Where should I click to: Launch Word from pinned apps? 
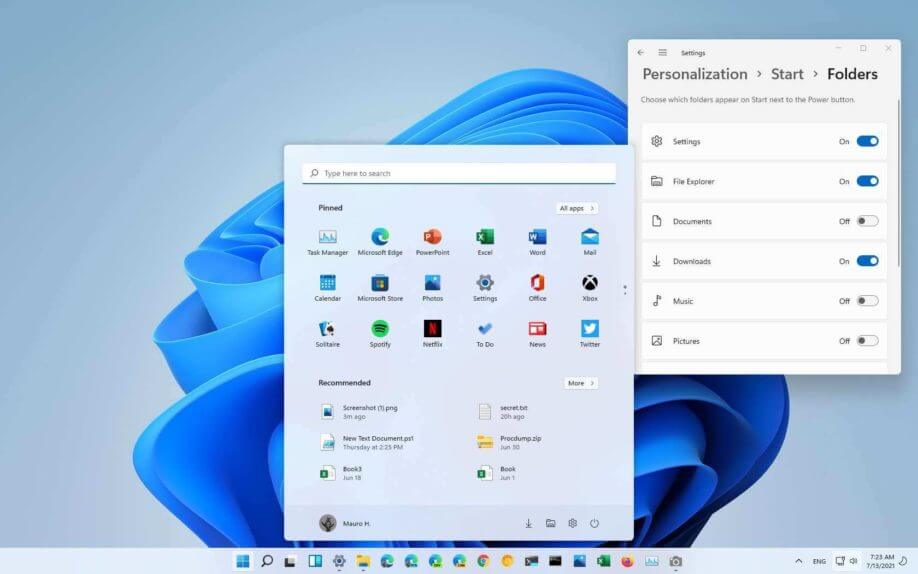[x=537, y=242]
